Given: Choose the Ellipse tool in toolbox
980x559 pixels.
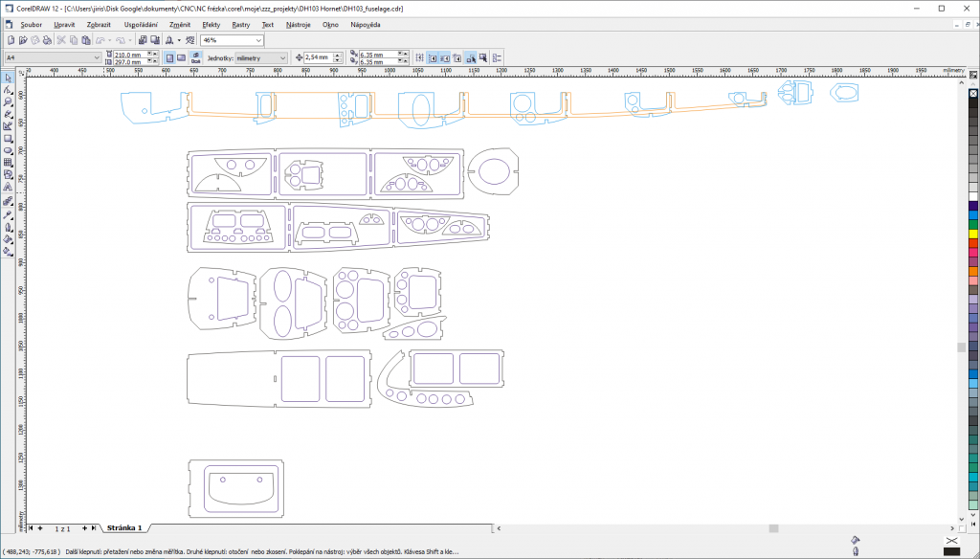Looking at the screenshot, I should pyautogui.click(x=8, y=151).
